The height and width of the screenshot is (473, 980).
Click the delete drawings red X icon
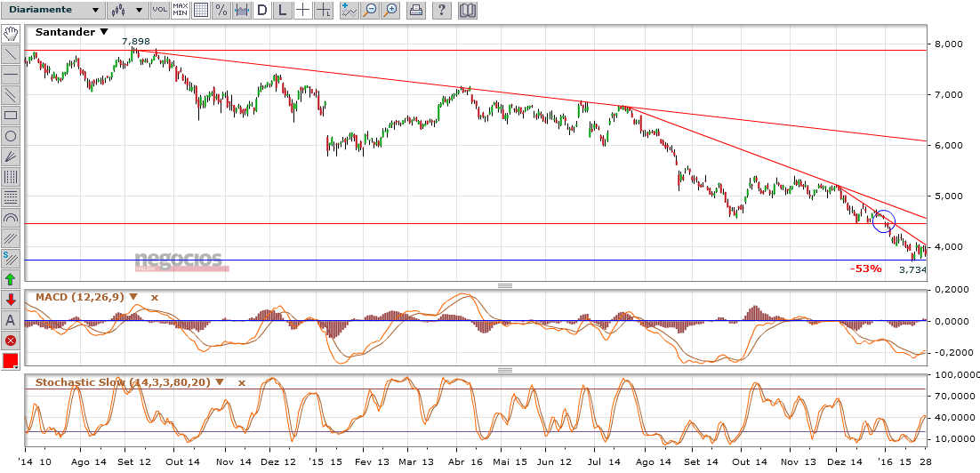11,341
